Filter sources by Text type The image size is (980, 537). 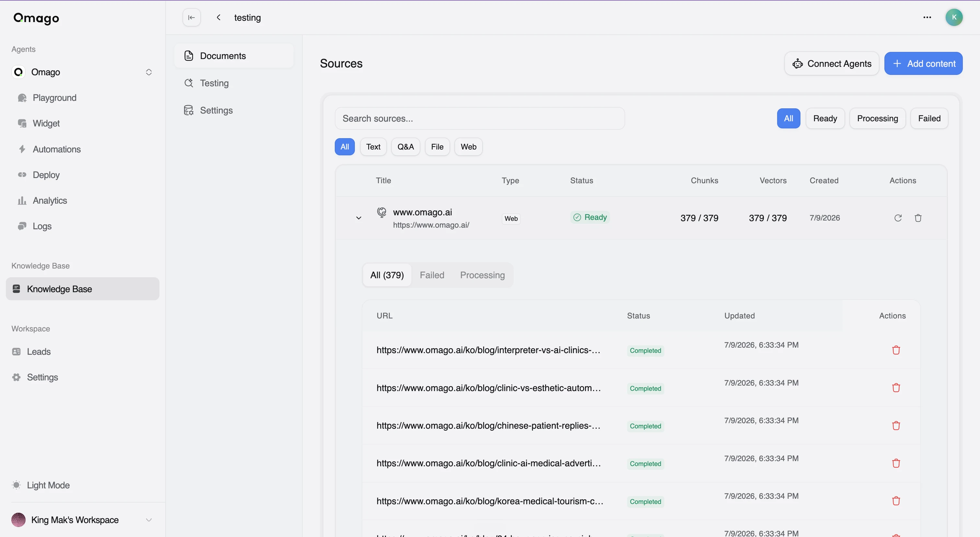pos(373,147)
